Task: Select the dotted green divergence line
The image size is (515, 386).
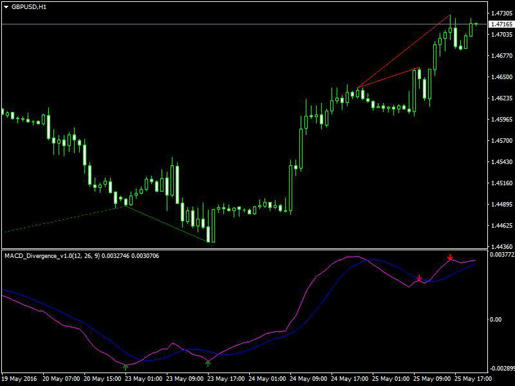Action: pos(63,219)
